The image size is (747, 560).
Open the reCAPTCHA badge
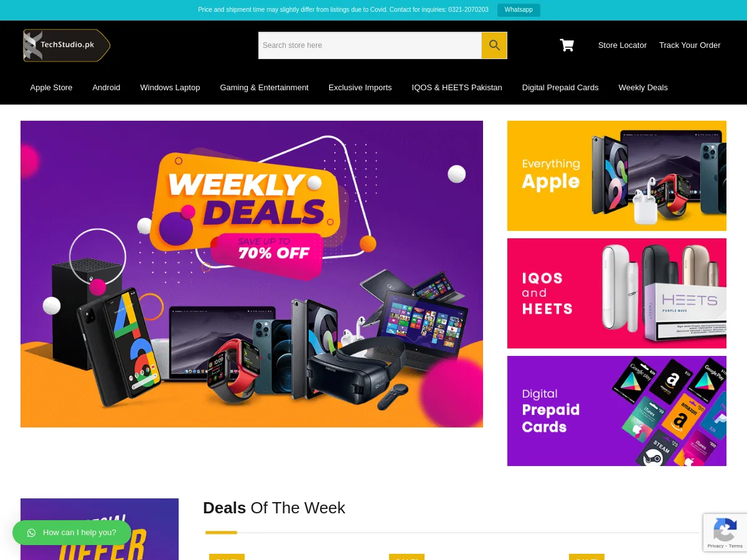tap(725, 533)
